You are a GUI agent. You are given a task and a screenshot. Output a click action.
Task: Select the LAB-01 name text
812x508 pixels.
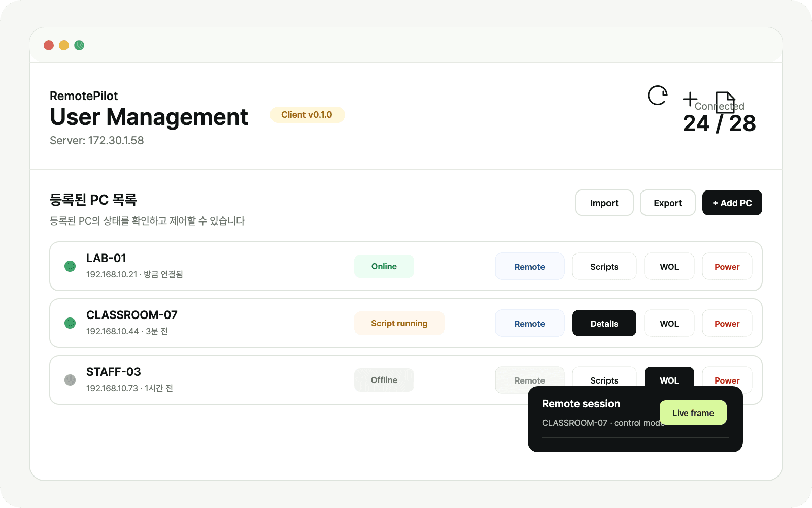(106, 258)
